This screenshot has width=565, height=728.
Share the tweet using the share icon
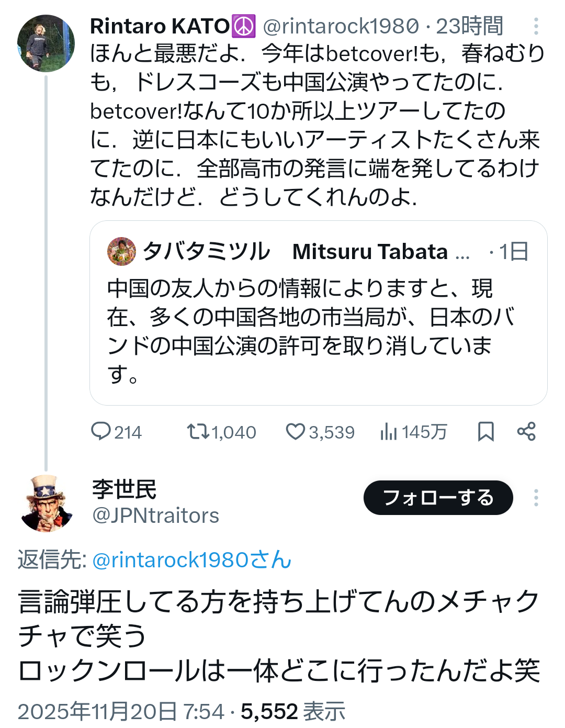click(x=526, y=431)
